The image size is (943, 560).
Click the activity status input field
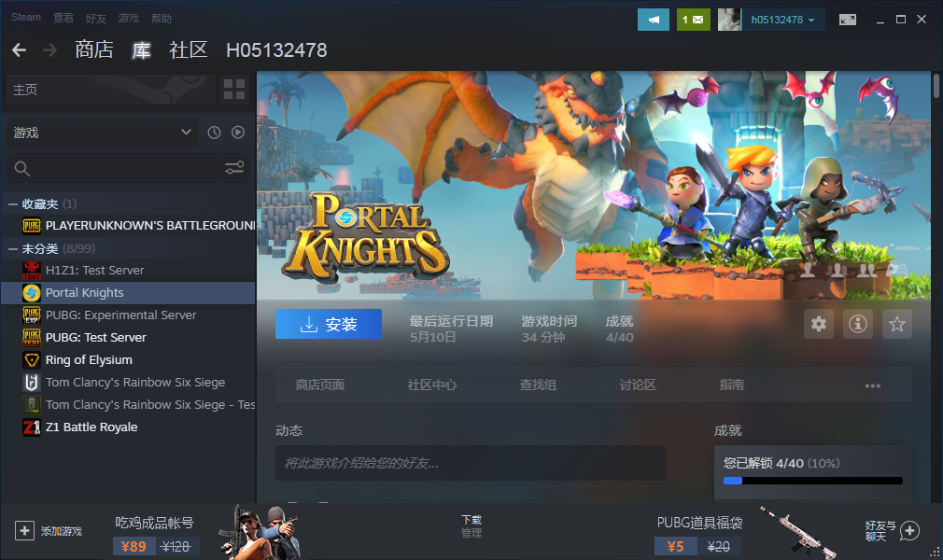[471, 463]
